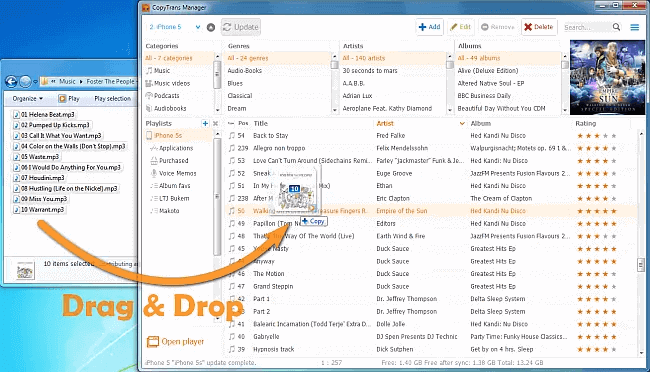Sort by Title column header
The image size is (650, 372).
[x=261, y=123]
